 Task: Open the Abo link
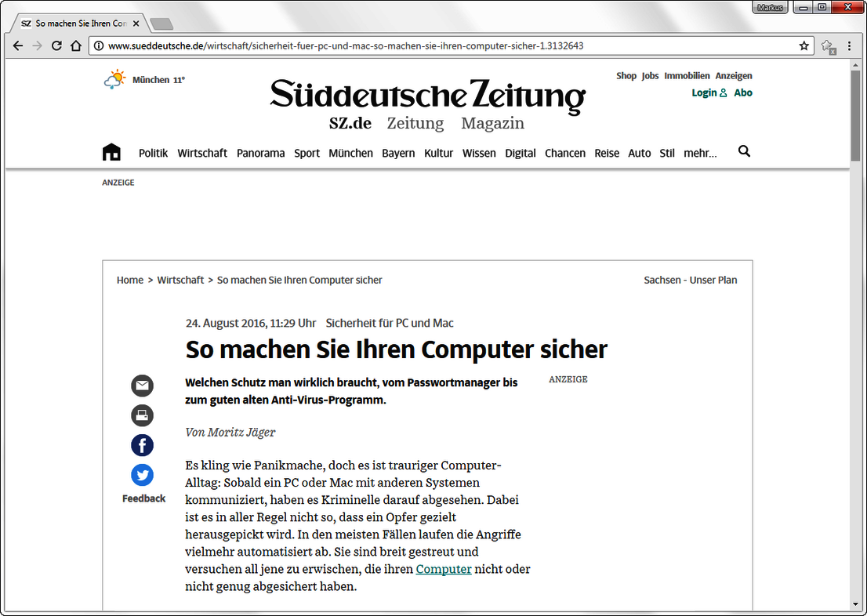click(742, 92)
